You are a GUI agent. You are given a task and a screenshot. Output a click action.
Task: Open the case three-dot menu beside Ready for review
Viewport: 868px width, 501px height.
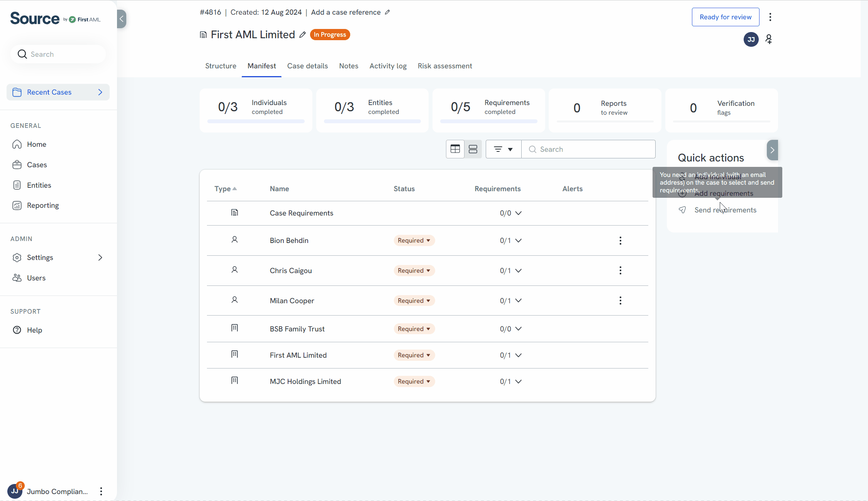[x=770, y=17]
